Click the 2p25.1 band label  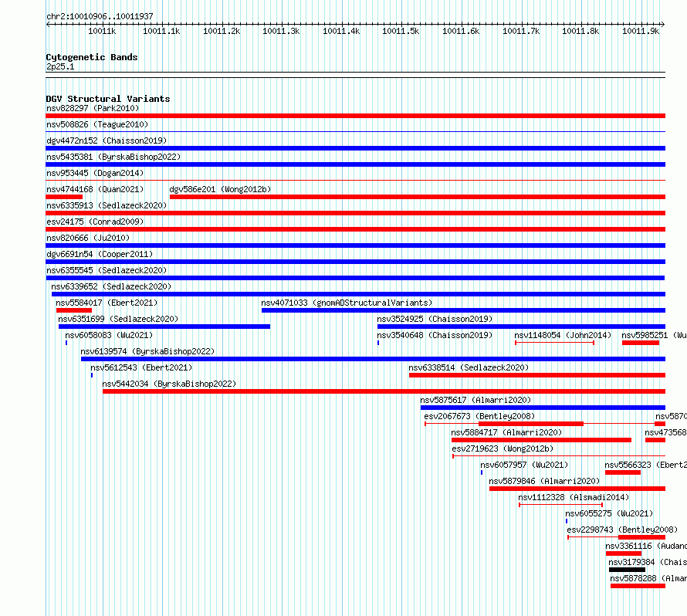(x=60, y=66)
